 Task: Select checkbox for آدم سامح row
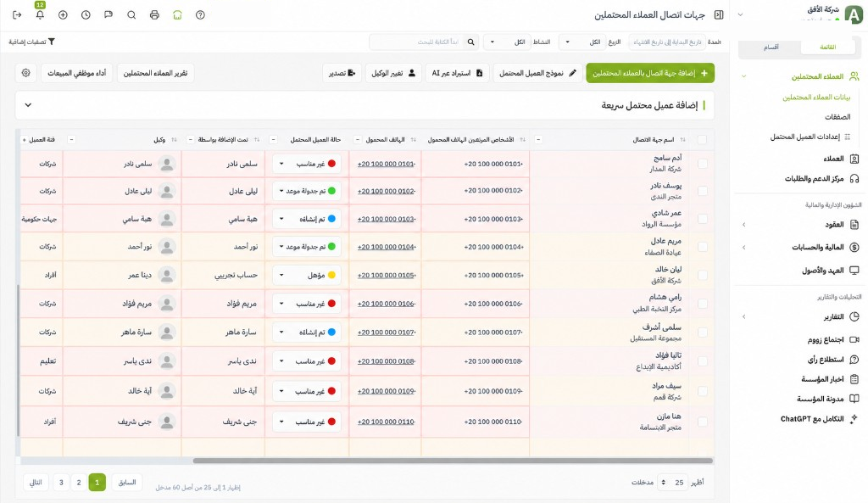coord(703,164)
